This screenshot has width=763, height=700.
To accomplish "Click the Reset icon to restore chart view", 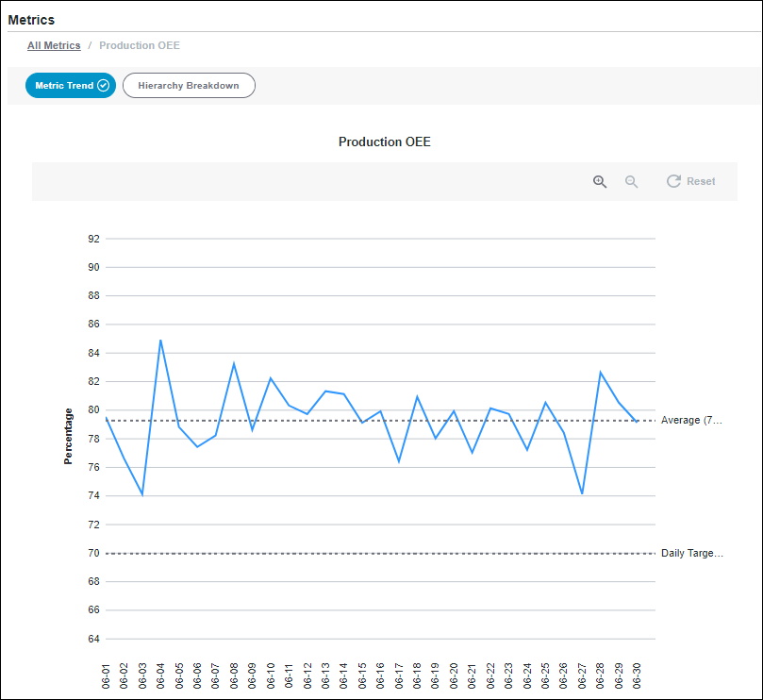I will (673, 181).
